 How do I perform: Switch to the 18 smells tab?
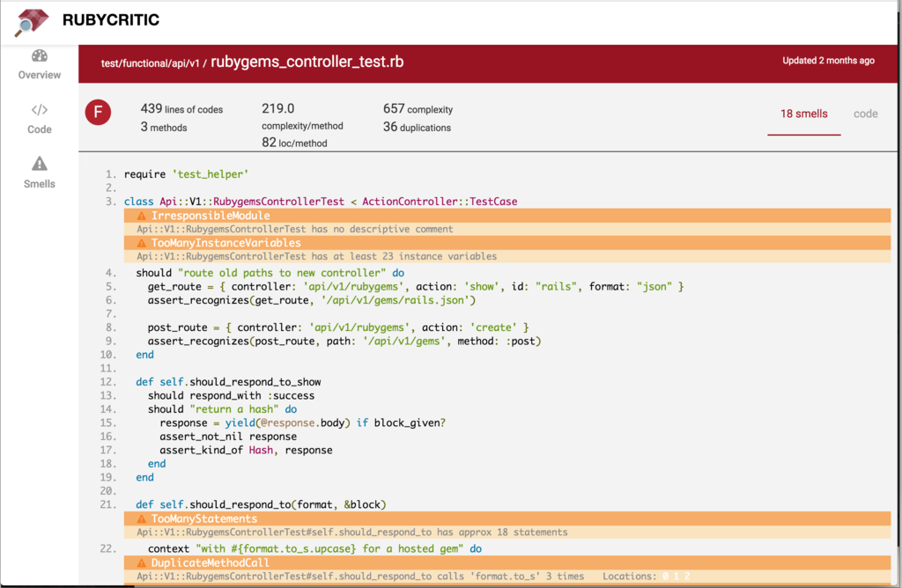(x=803, y=114)
